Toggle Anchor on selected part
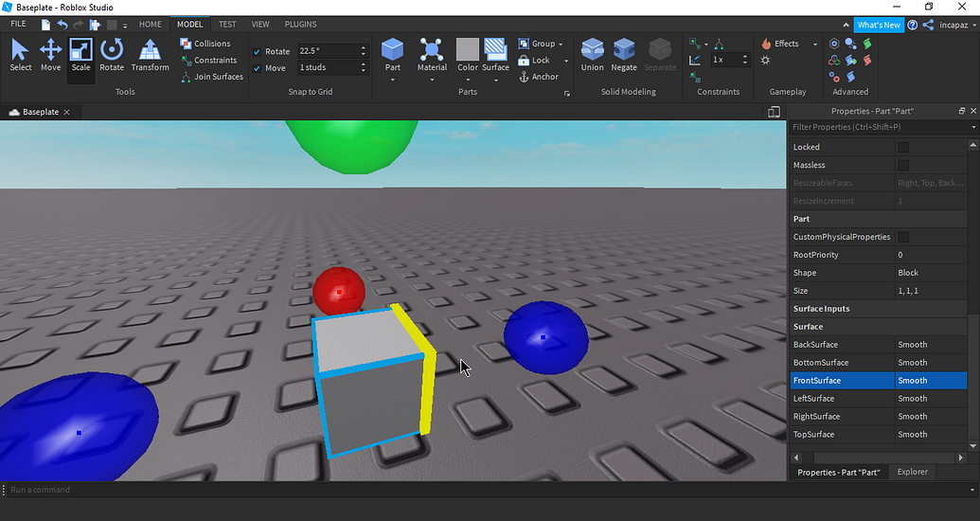This screenshot has width=980, height=521. (539, 77)
